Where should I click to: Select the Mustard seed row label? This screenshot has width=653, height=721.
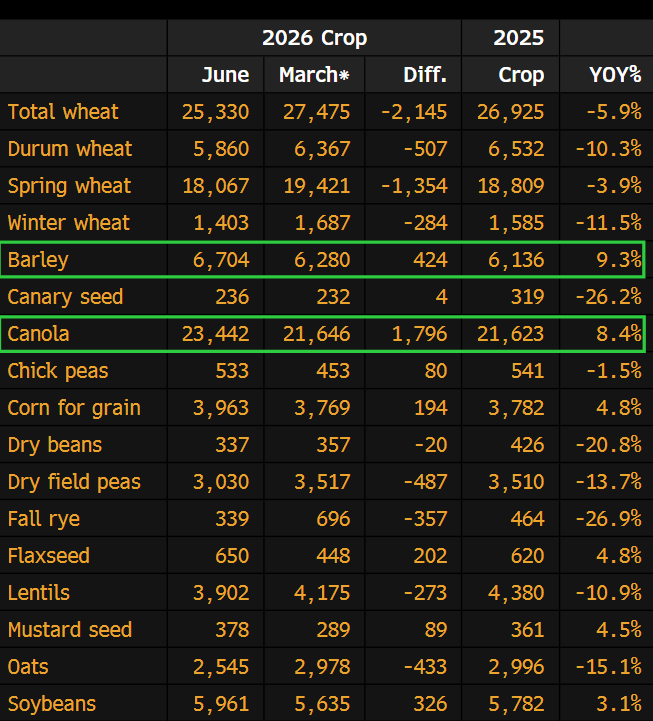(x=69, y=630)
